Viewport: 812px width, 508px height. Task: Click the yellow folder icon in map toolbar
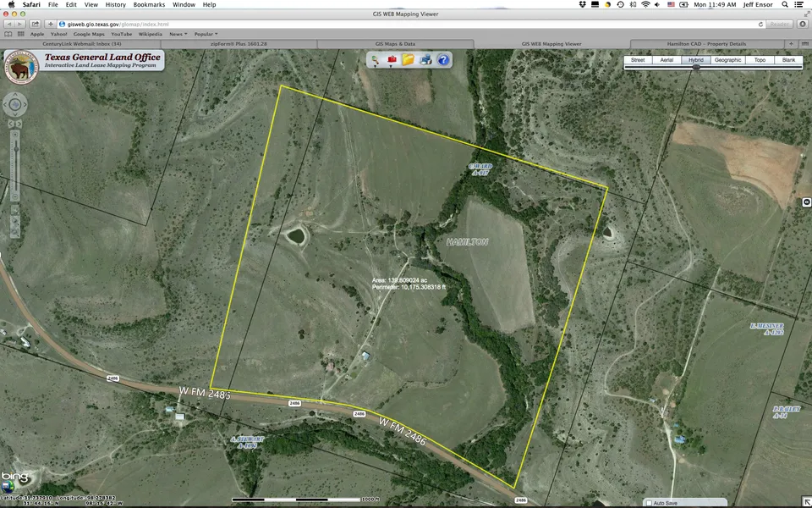(x=409, y=60)
